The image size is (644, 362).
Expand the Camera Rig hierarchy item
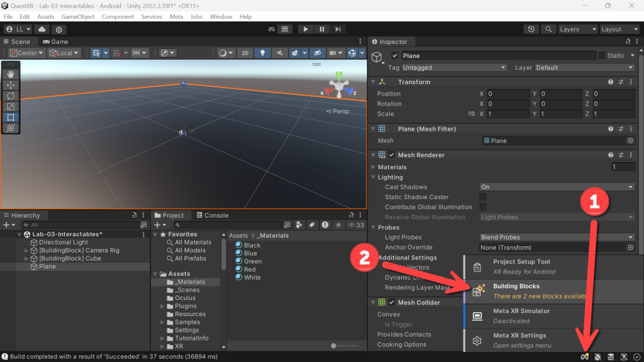pyautogui.click(x=26, y=250)
